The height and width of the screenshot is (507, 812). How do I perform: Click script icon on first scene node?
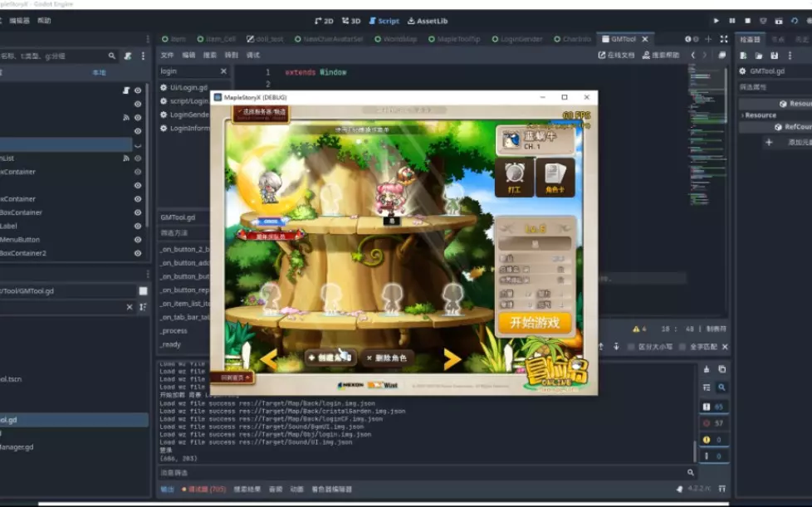pos(126,90)
